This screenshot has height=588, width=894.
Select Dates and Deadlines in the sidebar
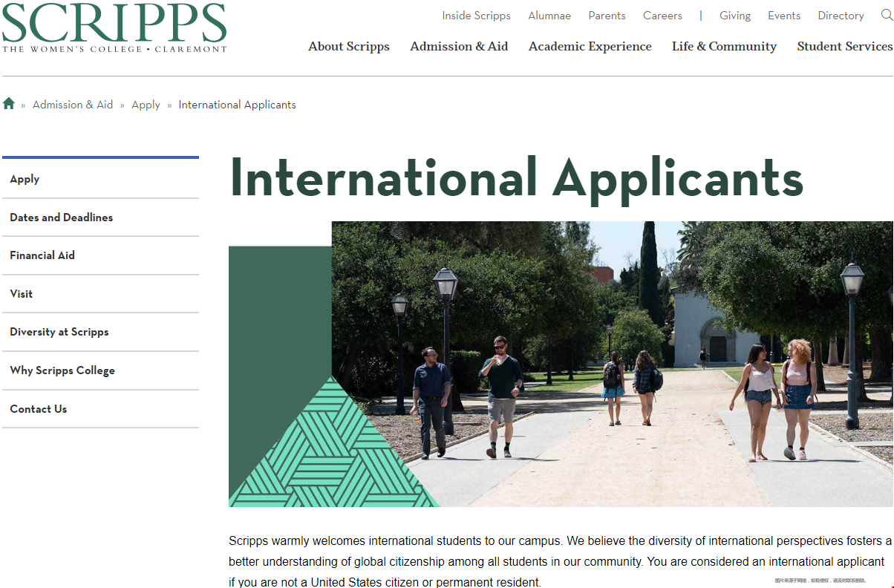pos(100,218)
